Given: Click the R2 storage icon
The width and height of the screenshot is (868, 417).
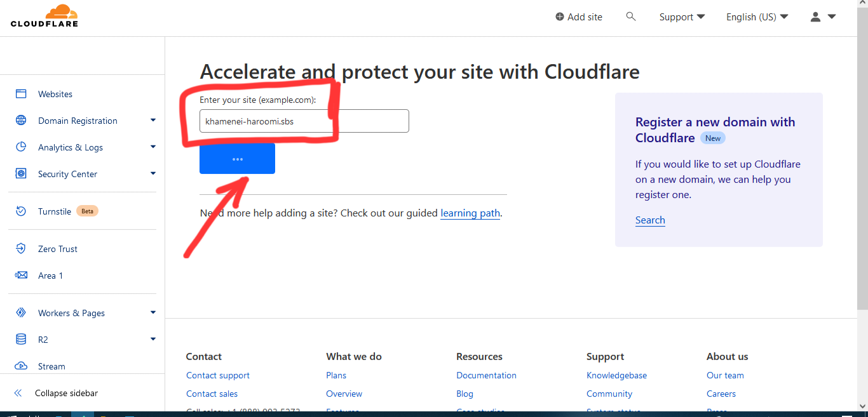Looking at the screenshot, I should click(x=21, y=340).
